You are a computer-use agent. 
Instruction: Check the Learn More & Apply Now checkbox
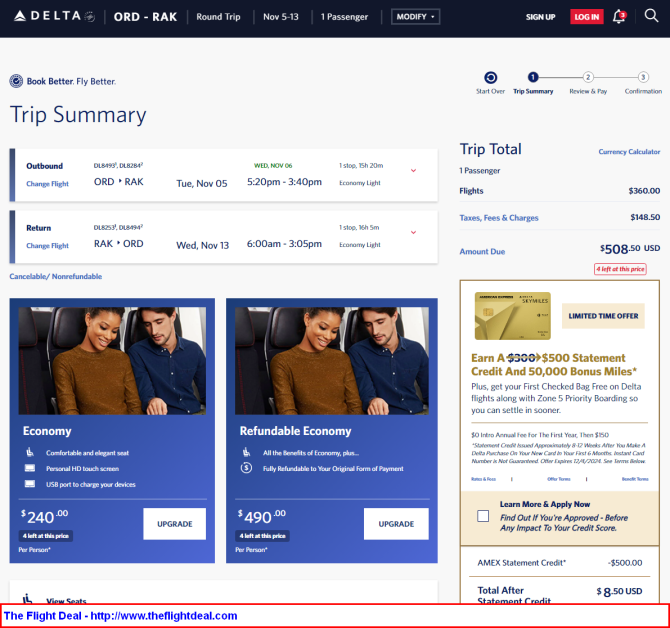[483, 516]
